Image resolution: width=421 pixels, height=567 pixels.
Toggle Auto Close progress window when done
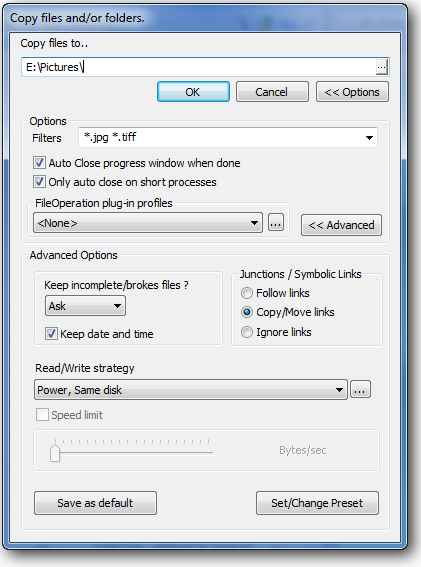[39, 163]
